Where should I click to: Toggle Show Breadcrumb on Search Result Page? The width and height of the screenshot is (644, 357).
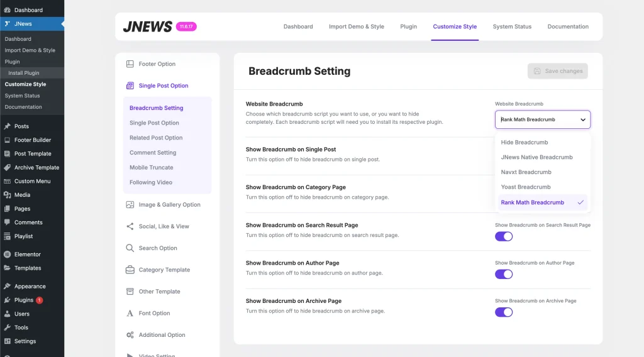504,236
